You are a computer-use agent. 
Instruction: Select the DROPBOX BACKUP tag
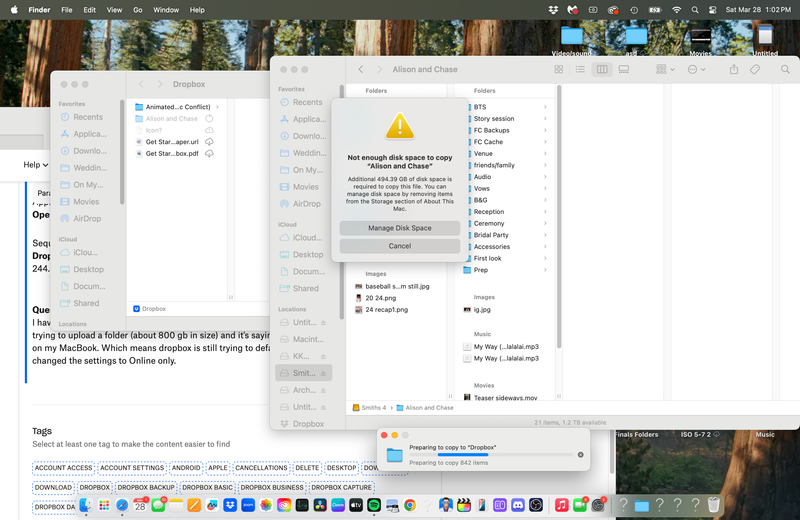coord(146,487)
